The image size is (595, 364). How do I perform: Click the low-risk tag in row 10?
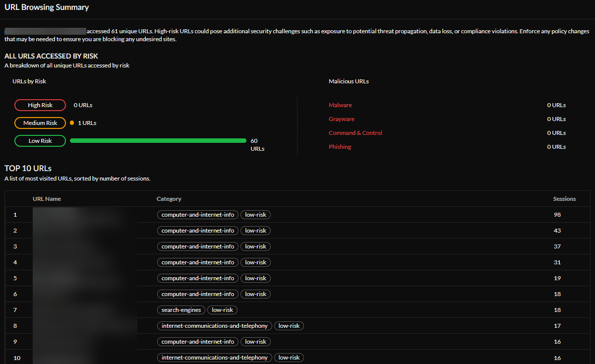[289, 358]
